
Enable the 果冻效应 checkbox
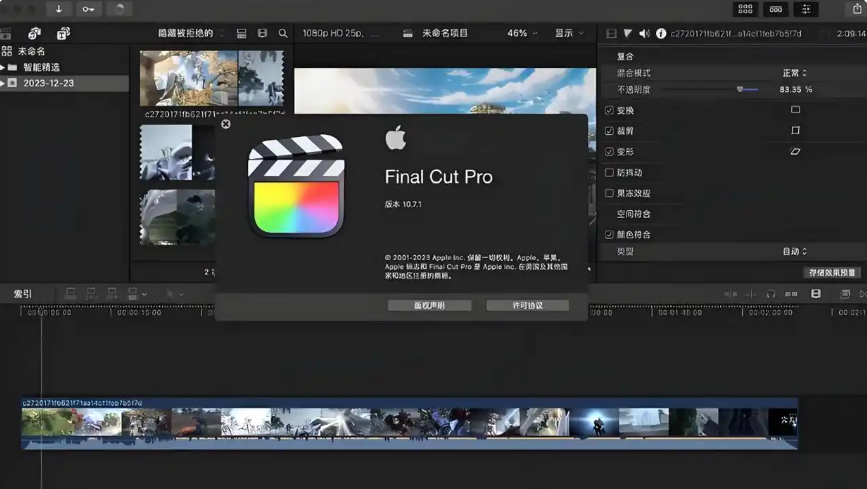click(x=609, y=193)
